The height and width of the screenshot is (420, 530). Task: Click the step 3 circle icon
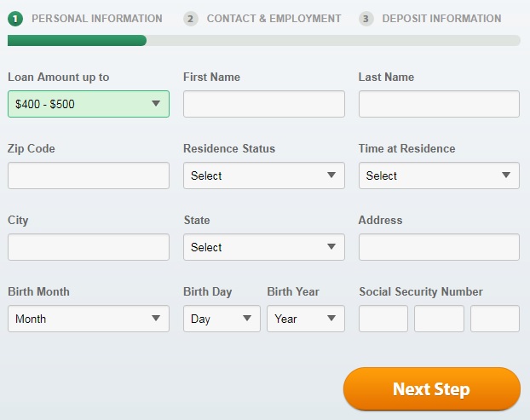(x=366, y=19)
